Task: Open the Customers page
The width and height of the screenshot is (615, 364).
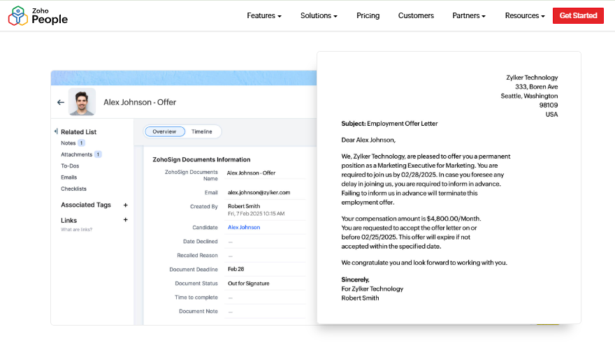Action: coord(416,15)
